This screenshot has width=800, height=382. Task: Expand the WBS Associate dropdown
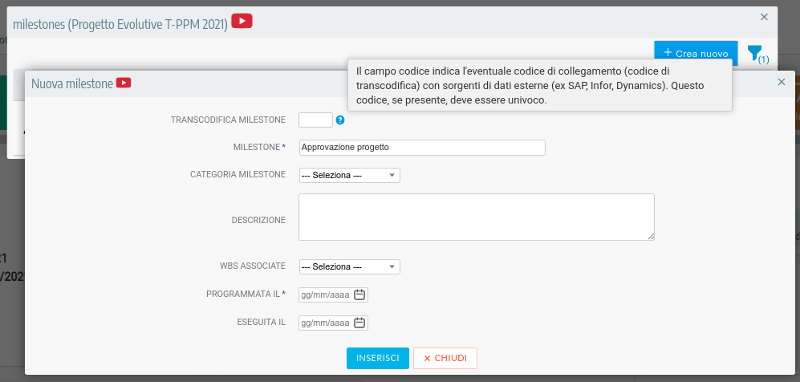pyautogui.click(x=349, y=267)
